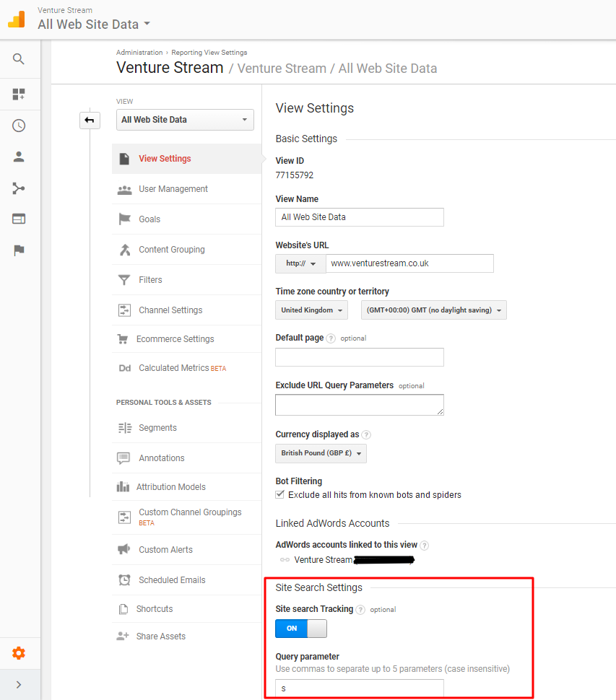This screenshot has width=616, height=700.
Task: Open the United Kingdom country dropdown
Action: tap(312, 310)
